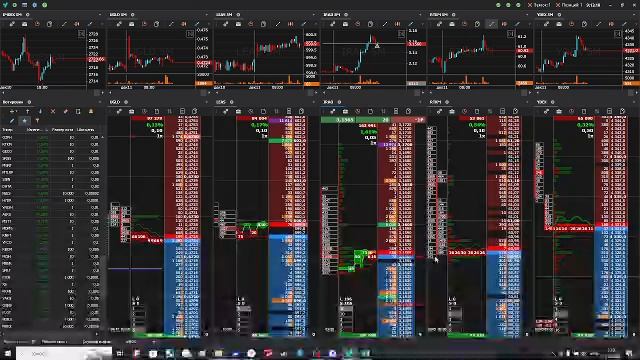Click the calculator icon in the YNDX order book toolbar
The image size is (640, 360).
(609, 111)
